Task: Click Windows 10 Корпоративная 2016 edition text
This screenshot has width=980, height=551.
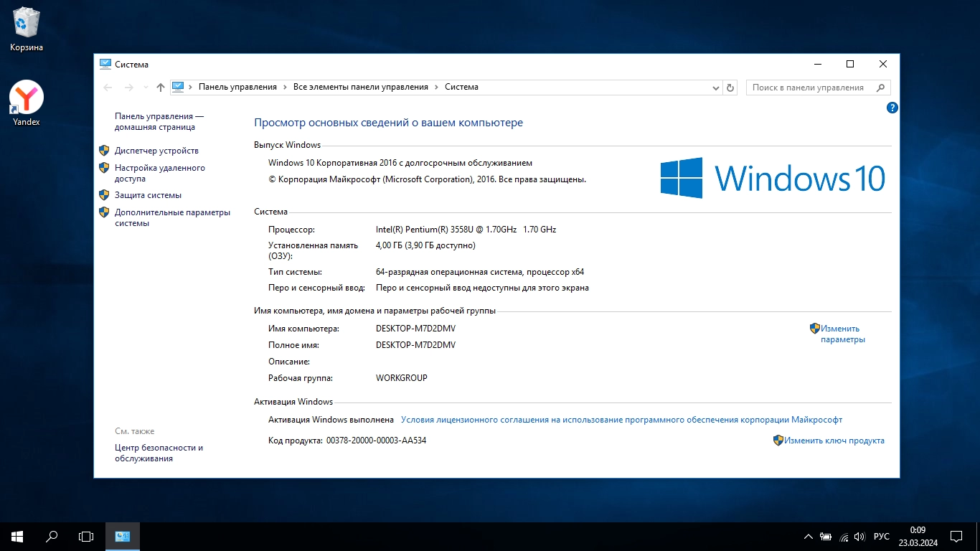Action: pyautogui.click(x=400, y=163)
